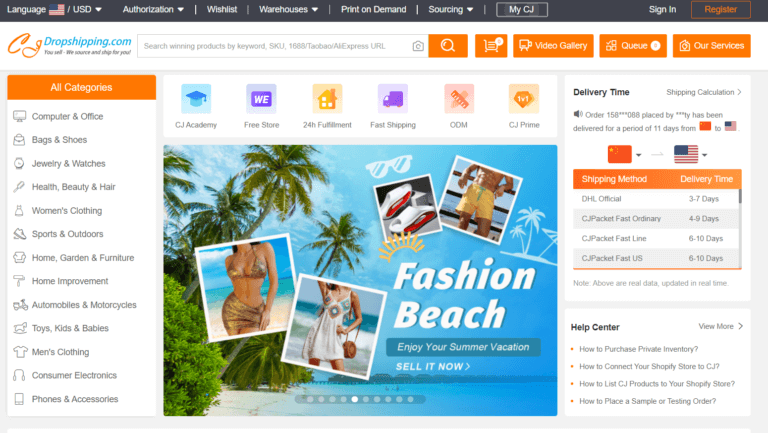Click the orange search magnifier button

pyautogui.click(x=448, y=46)
